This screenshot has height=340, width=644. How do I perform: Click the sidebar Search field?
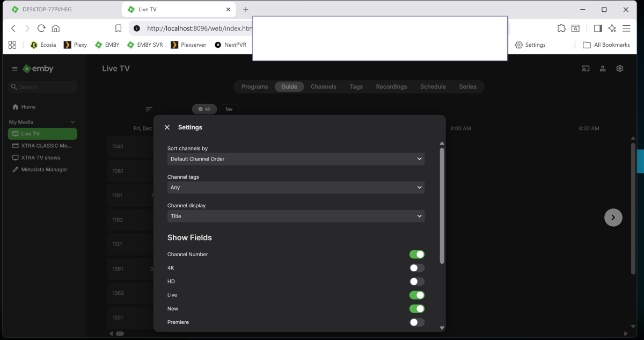click(x=42, y=87)
